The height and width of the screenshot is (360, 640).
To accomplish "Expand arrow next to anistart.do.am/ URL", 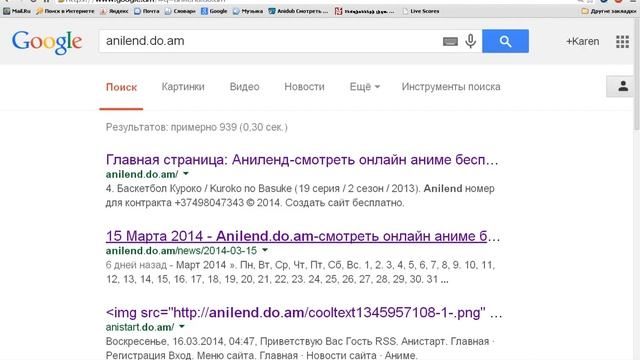I will coord(182,327).
